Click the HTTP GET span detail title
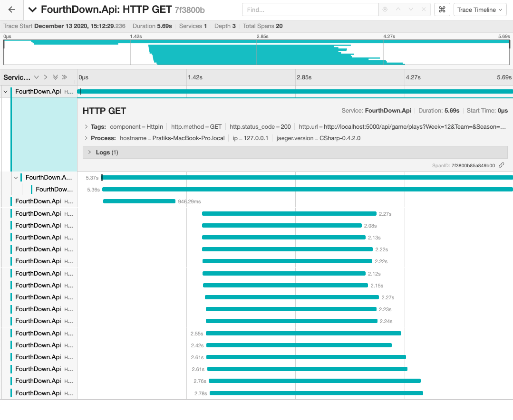513x420 pixels. click(105, 111)
